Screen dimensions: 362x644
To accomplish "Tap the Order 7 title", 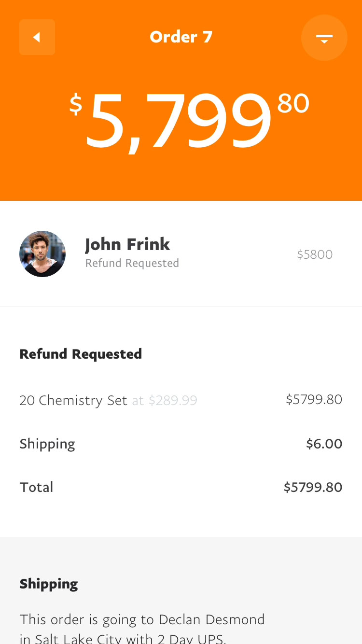I will tap(181, 37).
